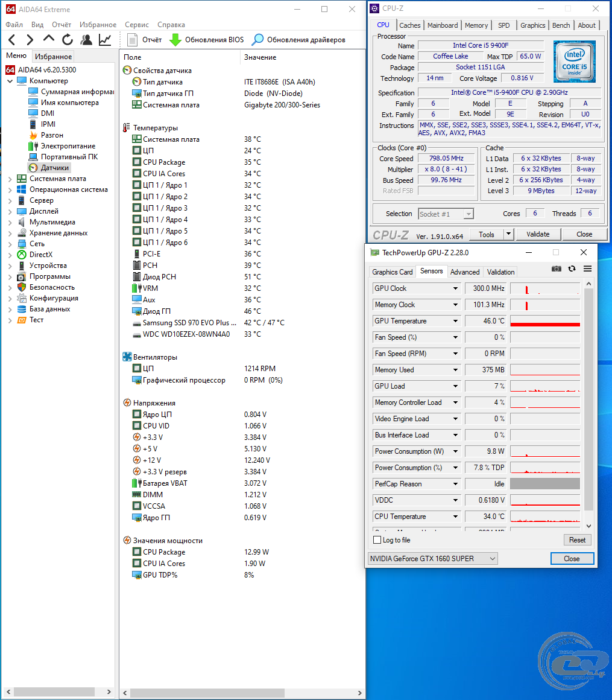Expand the Системная плата tree node

pos(10,179)
